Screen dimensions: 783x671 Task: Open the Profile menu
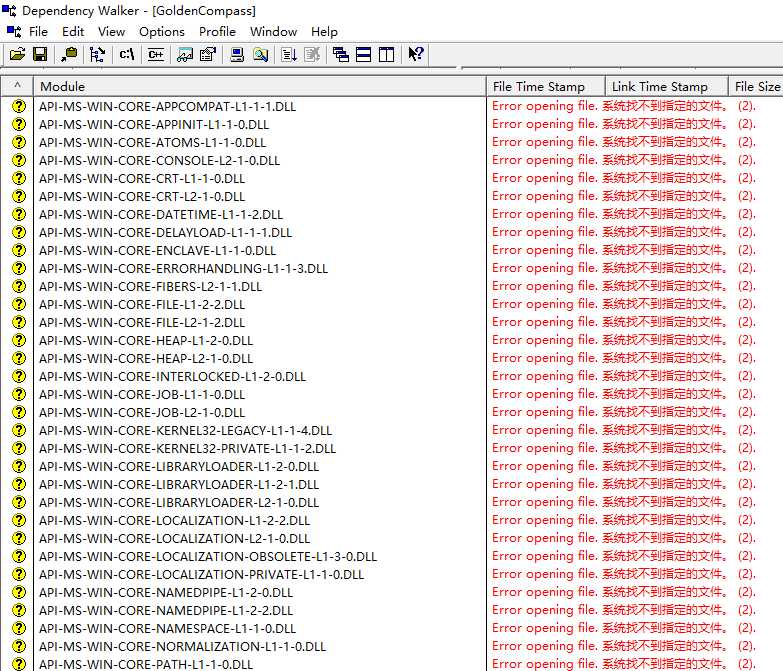(x=217, y=31)
